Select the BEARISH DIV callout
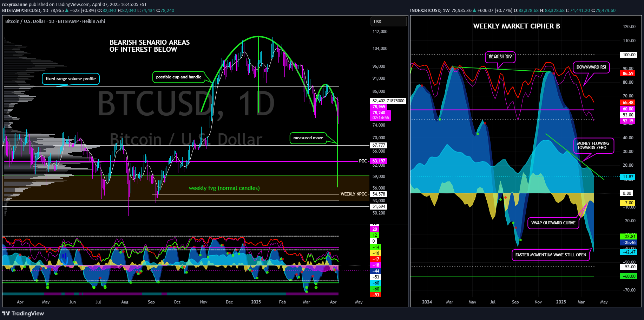 [x=500, y=57]
